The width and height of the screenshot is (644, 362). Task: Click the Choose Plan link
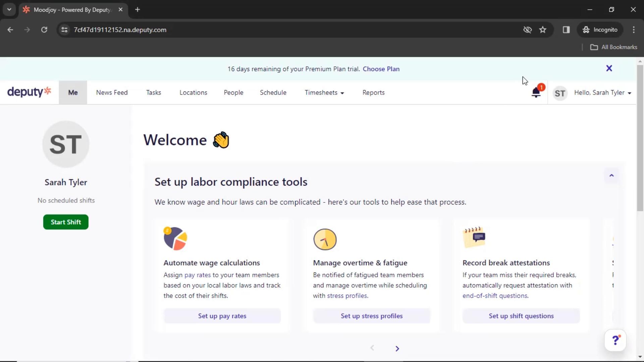381,69
